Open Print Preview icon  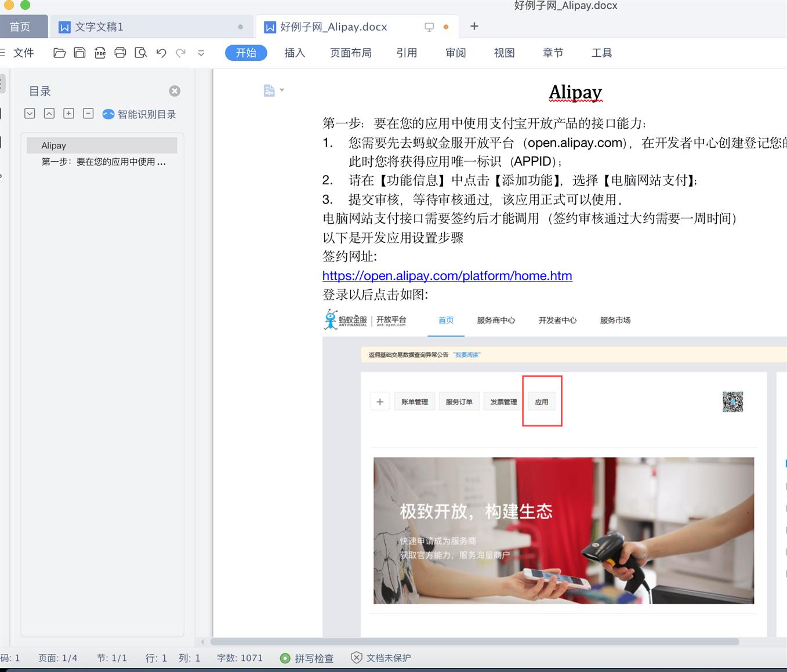pos(140,53)
